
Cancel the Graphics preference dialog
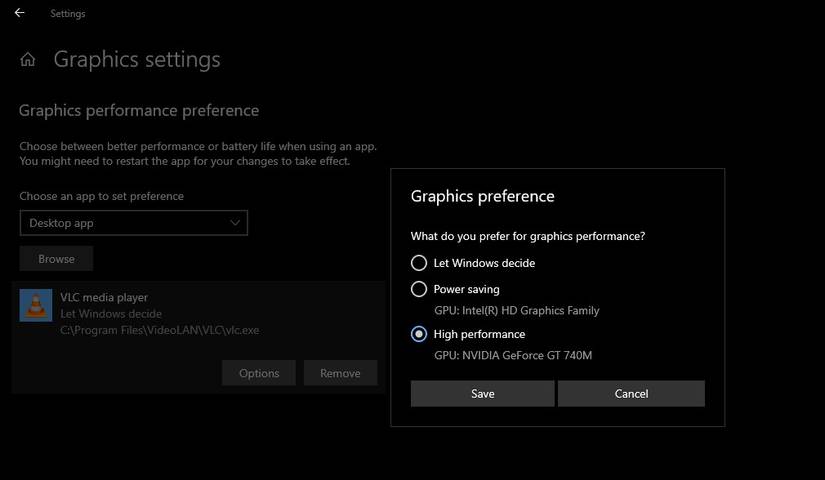pyautogui.click(x=631, y=394)
